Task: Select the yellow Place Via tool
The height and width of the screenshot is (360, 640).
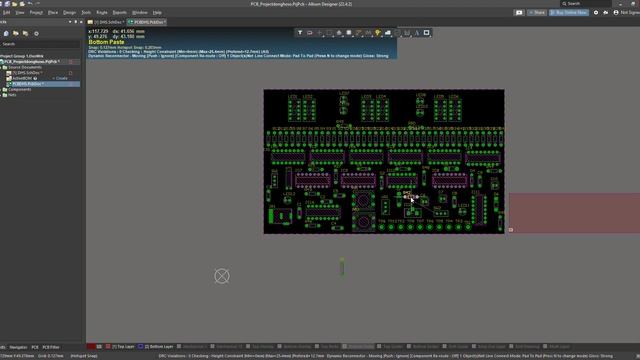Action: point(378,33)
